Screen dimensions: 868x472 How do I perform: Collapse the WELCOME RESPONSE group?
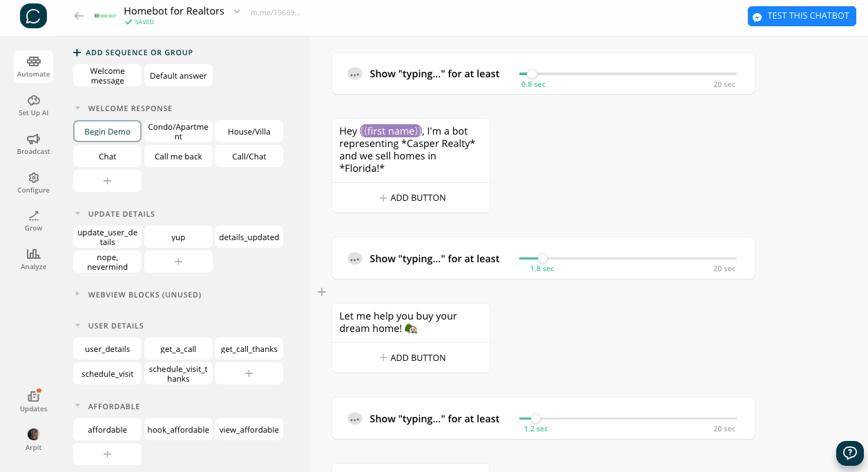click(x=77, y=108)
